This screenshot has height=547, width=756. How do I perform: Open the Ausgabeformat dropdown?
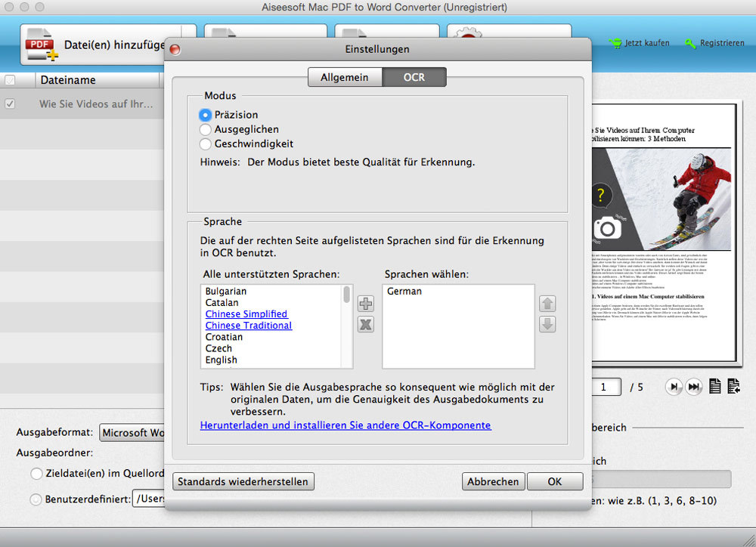click(132, 433)
